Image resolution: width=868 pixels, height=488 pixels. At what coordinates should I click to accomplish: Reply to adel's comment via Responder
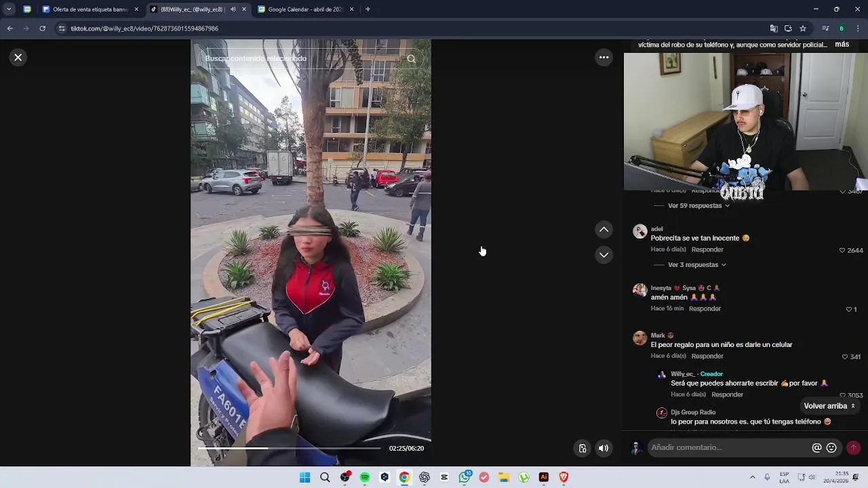pyautogui.click(x=707, y=249)
